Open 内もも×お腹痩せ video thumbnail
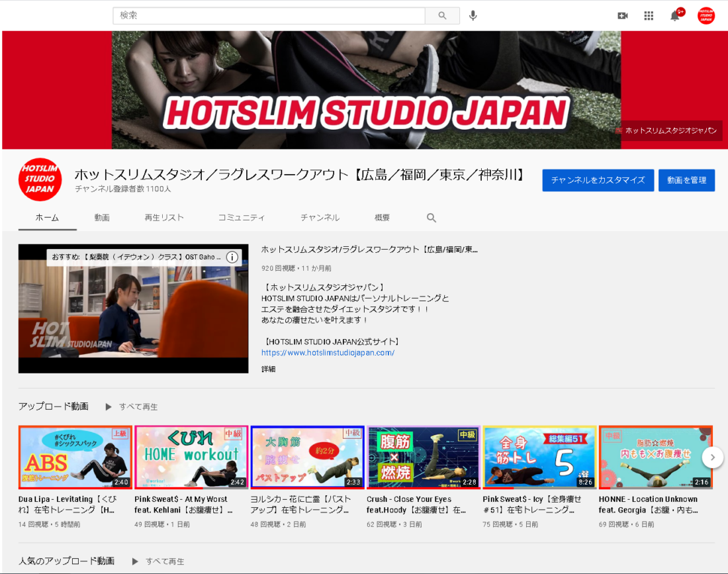Viewport: 728px width, 574px height. click(x=656, y=457)
